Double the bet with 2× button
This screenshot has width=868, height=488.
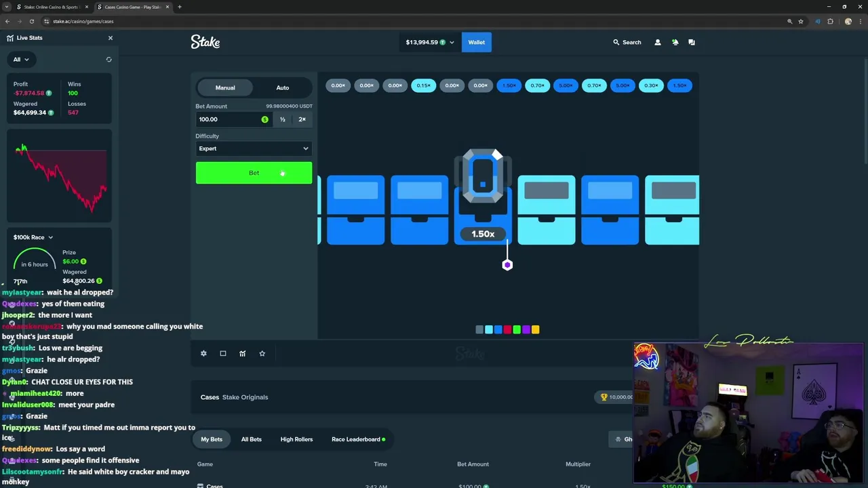[x=302, y=119]
